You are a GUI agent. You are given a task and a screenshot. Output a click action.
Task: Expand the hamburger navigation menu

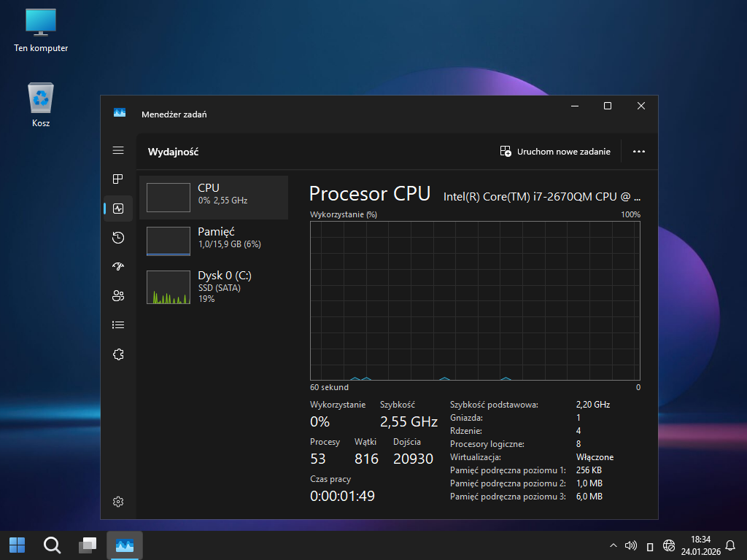118,150
